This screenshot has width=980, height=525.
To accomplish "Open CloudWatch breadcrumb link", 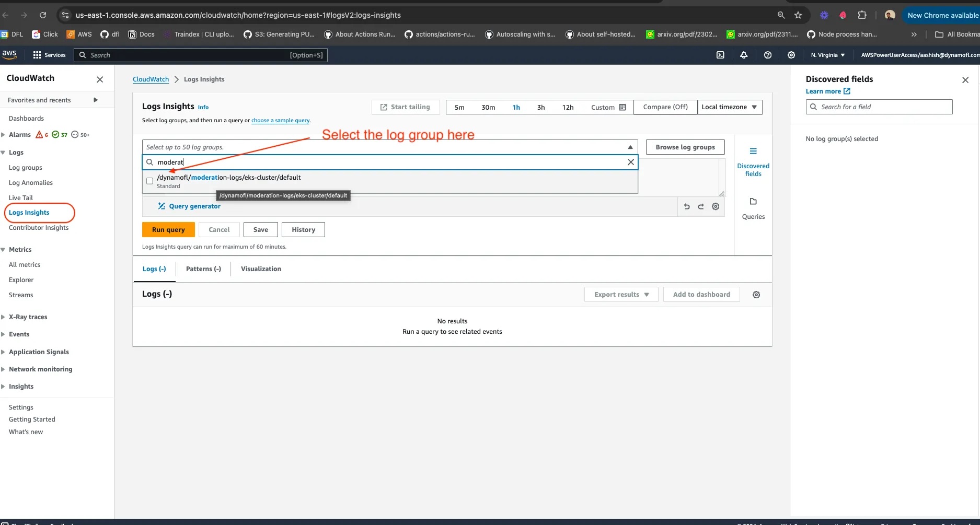I will tap(151, 79).
